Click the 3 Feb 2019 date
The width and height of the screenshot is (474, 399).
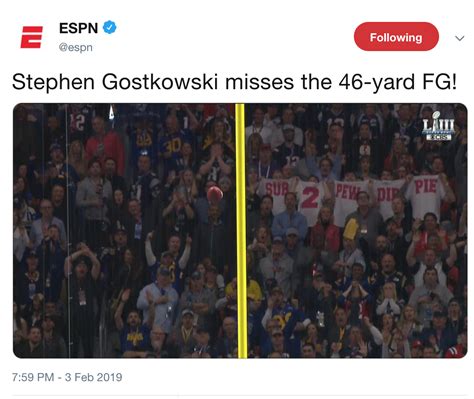tap(93, 377)
